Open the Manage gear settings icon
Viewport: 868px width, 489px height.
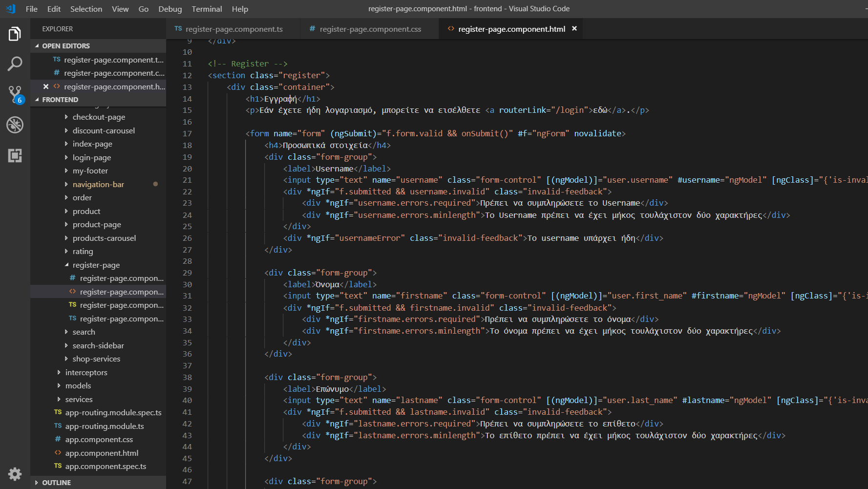pyautogui.click(x=15, y=474)
